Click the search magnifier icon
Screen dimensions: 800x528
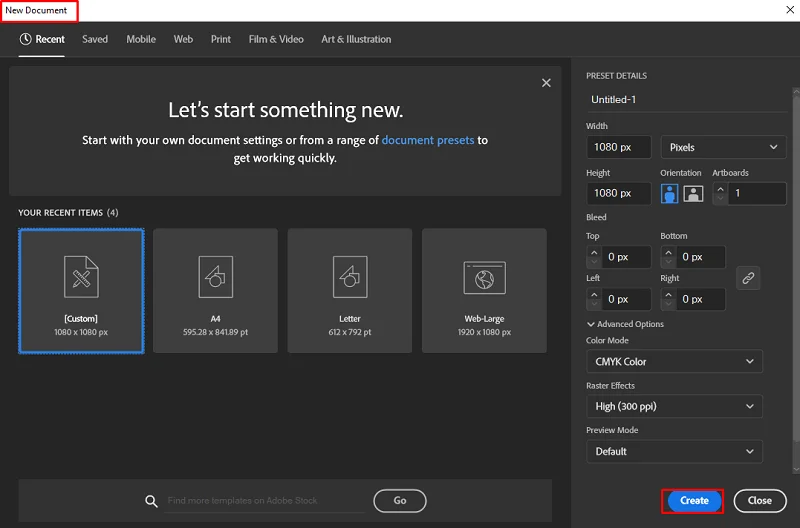coord(151,501)
